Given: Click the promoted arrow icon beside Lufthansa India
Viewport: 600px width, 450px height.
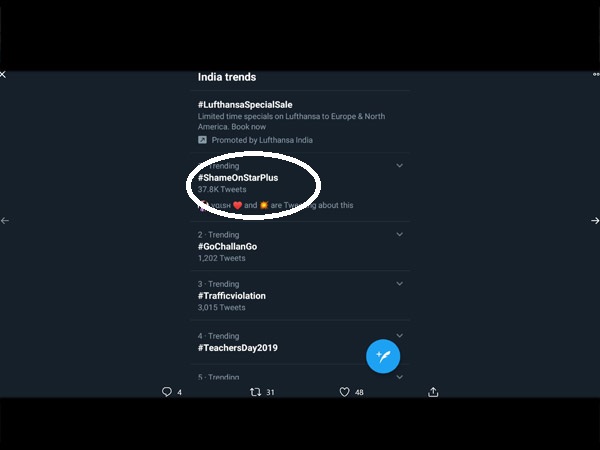Looking at the screenshot, I should click(202, 140).
